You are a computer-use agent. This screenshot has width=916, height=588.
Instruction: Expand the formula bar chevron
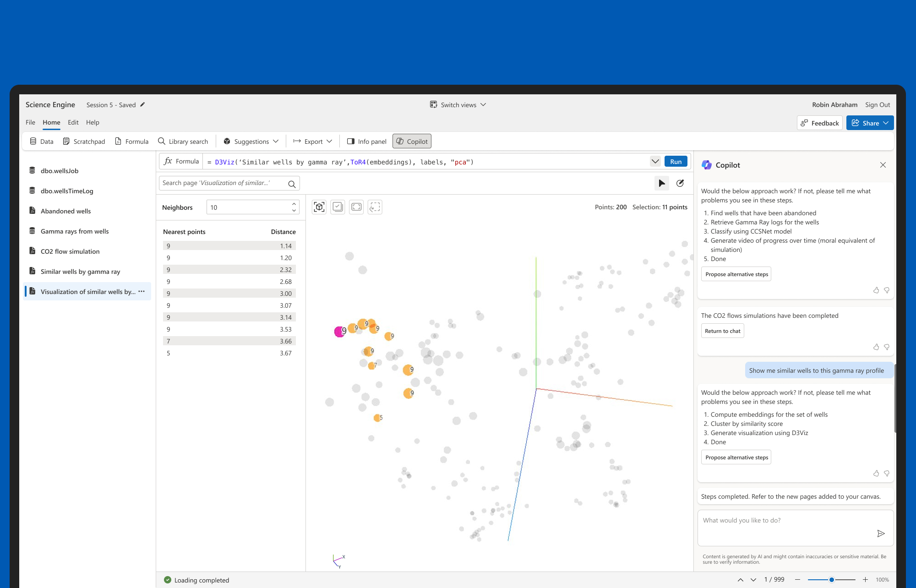click(655, 161)
